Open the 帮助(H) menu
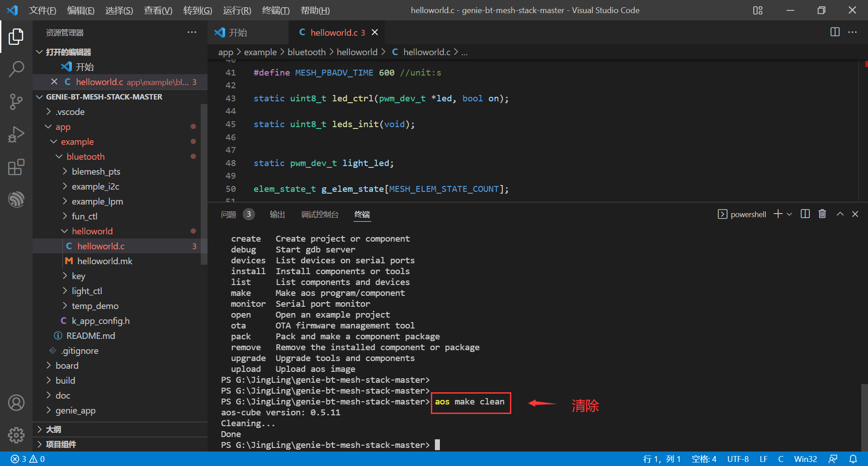868x466 pixels. (x=315, y=10)
